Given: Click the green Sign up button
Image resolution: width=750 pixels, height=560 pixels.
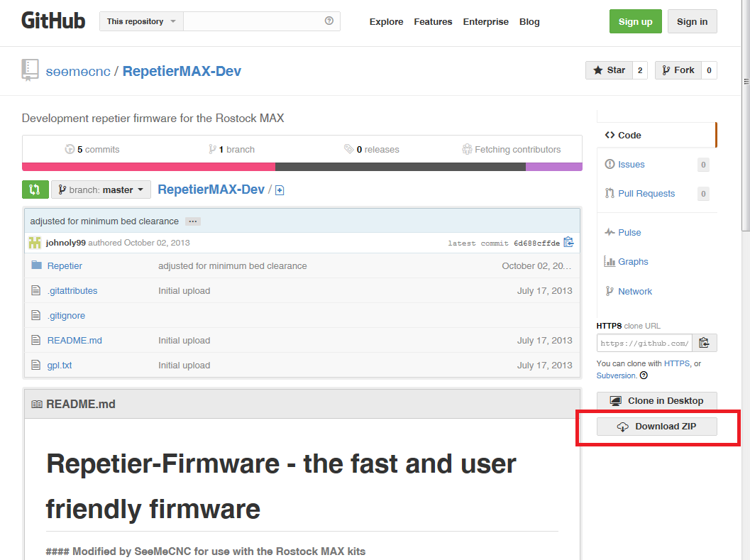Looking at the screenshot, I should tap(635, 21).
